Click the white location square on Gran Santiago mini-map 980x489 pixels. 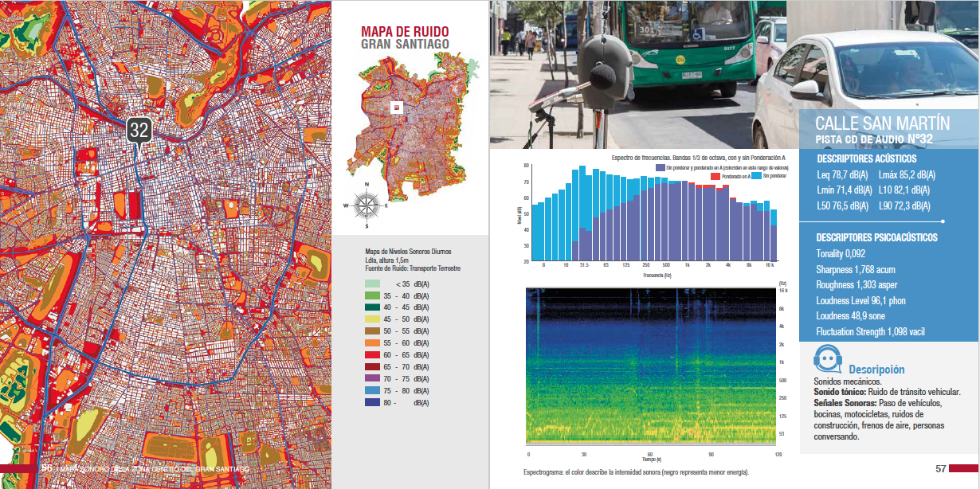(396, 107)
